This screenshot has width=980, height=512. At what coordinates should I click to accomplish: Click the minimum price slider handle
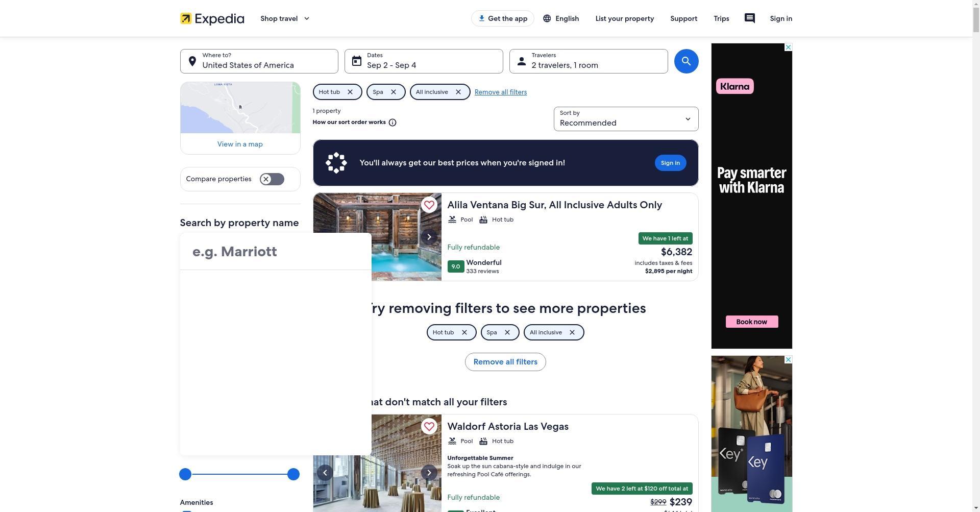click(x=185, y=474)
